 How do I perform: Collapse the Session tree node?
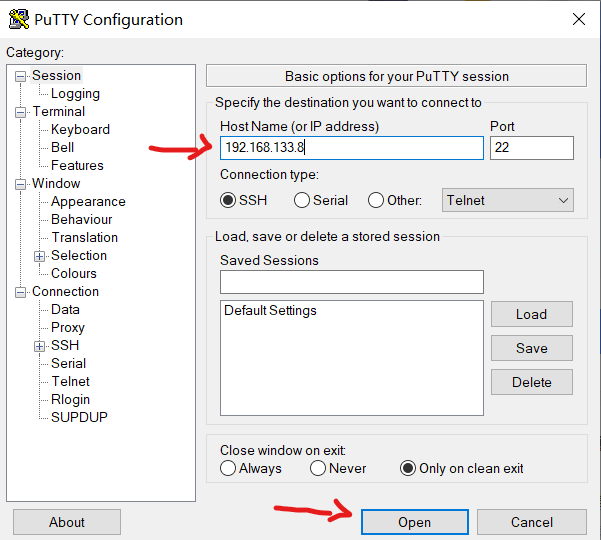click(20, 76)
